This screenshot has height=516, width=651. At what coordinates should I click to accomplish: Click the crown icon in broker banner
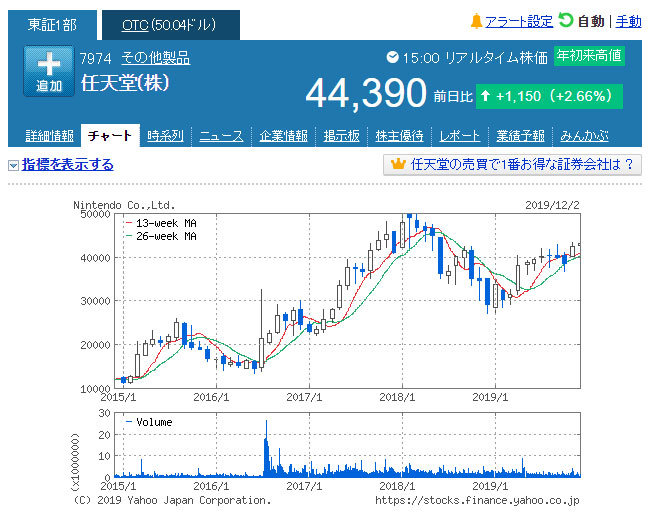395,165
